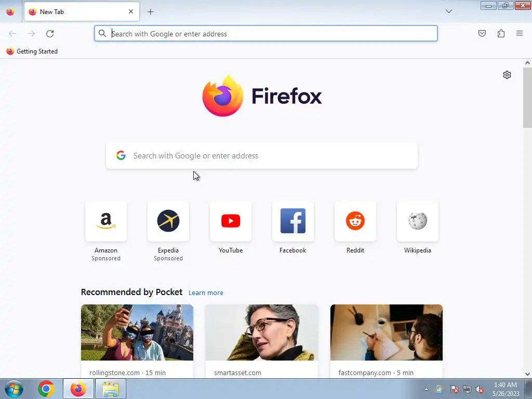The width and height of the screenshot is (532, 399).
Task: Open the smartasset.com article thumbnail
Action: (x=262, y=332)
